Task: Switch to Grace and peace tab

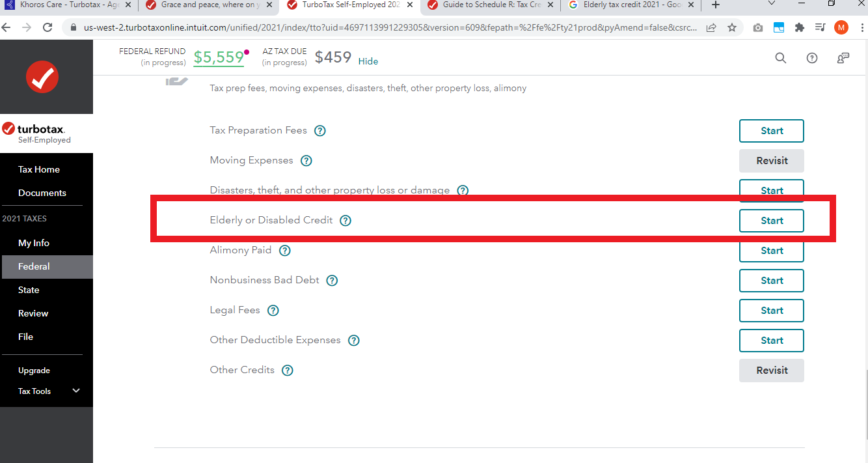Action: pos(209,5)
